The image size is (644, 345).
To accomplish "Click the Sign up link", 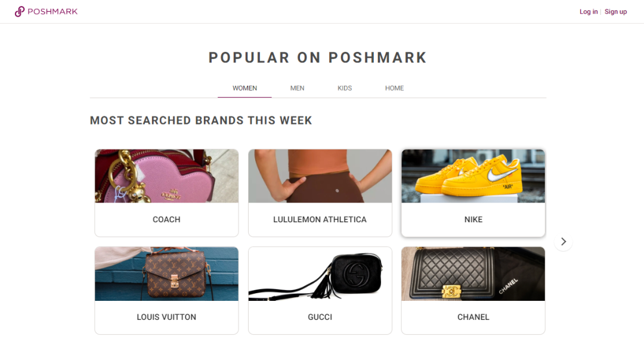I will click(x=615, y=11).
